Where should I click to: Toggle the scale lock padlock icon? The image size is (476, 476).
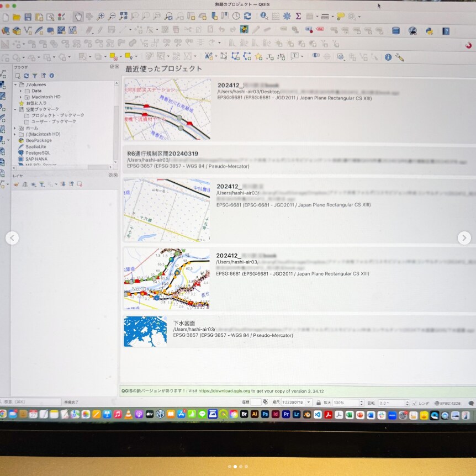pos(319,403)
